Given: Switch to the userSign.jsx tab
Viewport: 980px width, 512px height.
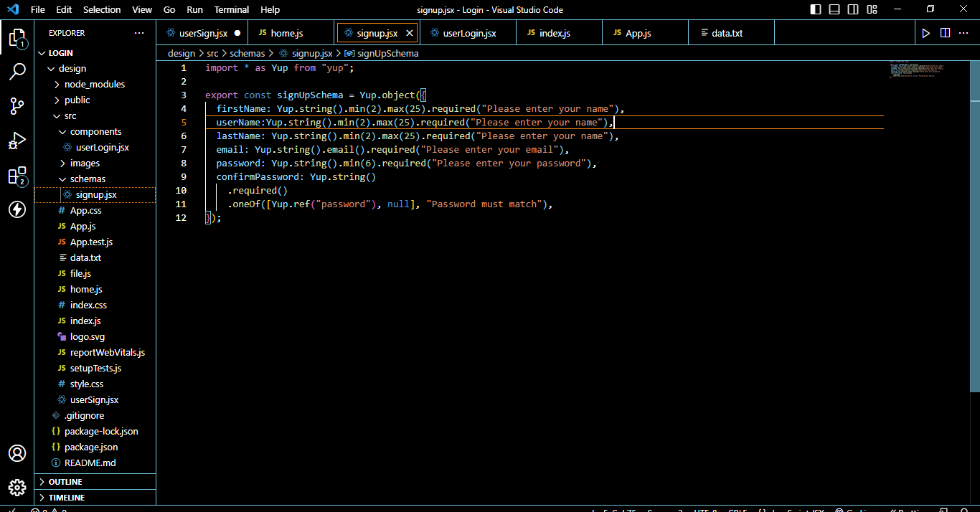Looking at the screenshot, I should pyautogui.click(x=202, y=33).
